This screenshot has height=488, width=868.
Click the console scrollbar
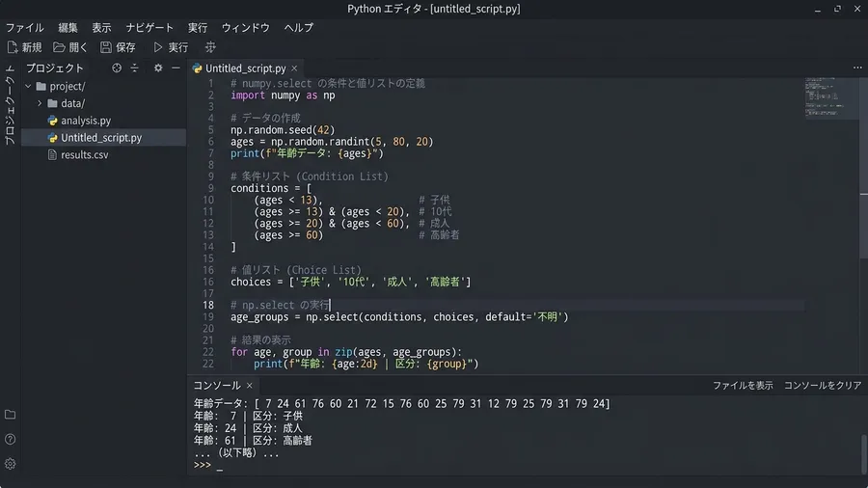pyautogui.click(x=863, y=453)
